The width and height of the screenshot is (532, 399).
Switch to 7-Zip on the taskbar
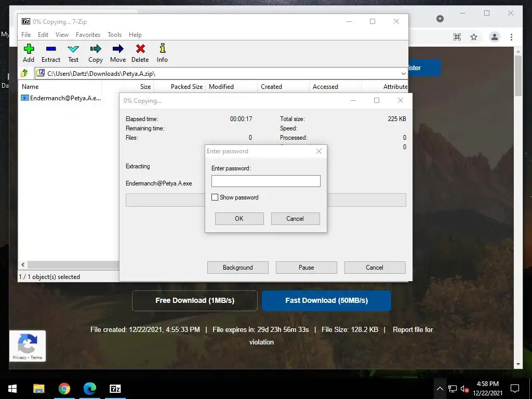(x=115, y=389)
